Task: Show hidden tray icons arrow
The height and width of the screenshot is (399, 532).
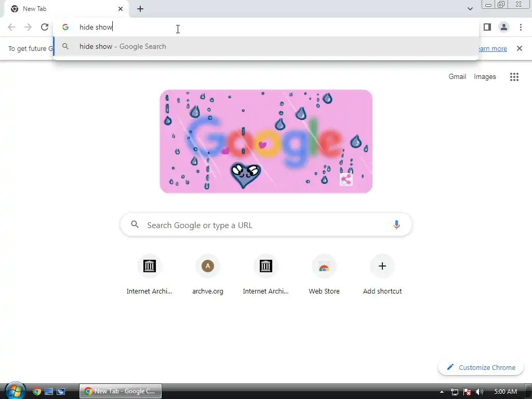Action: click(x=442, y=392)
